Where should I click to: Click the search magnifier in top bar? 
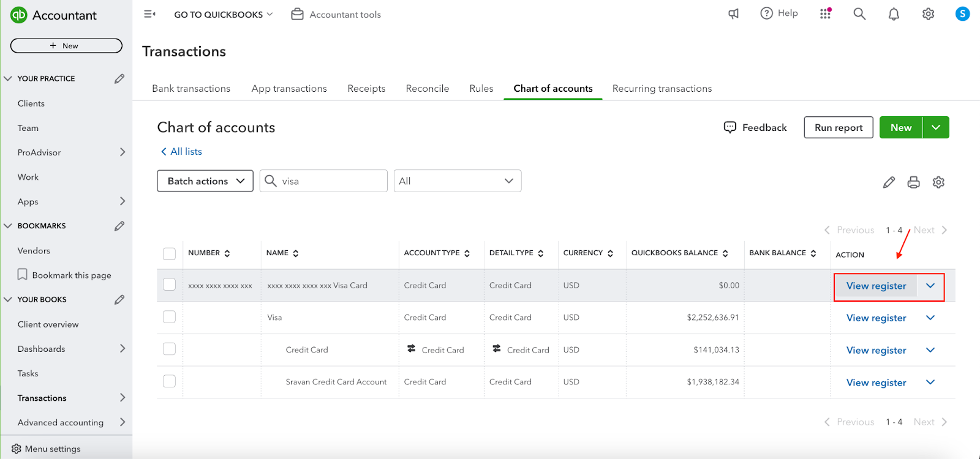pos(859,13)
